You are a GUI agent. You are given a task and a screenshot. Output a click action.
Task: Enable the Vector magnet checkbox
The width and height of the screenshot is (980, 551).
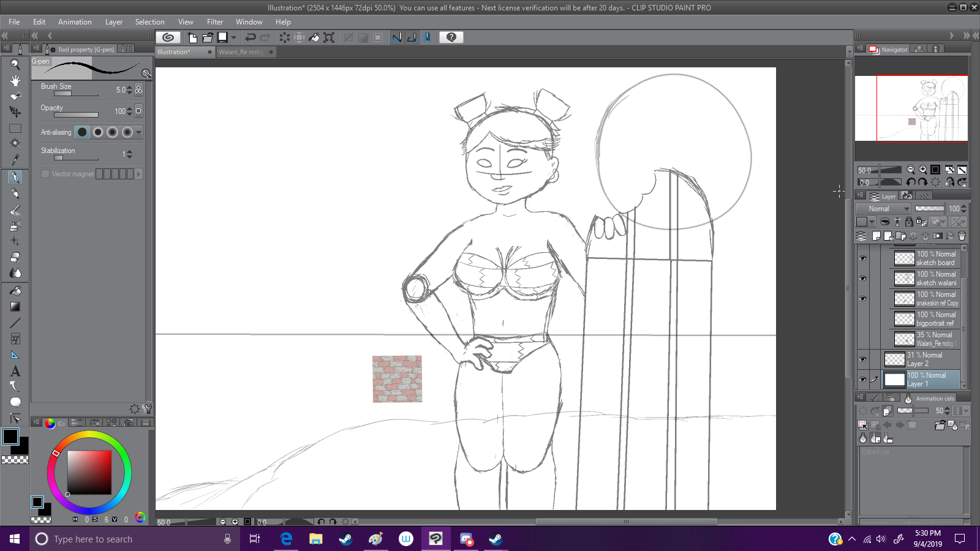(x=45, y=174)
